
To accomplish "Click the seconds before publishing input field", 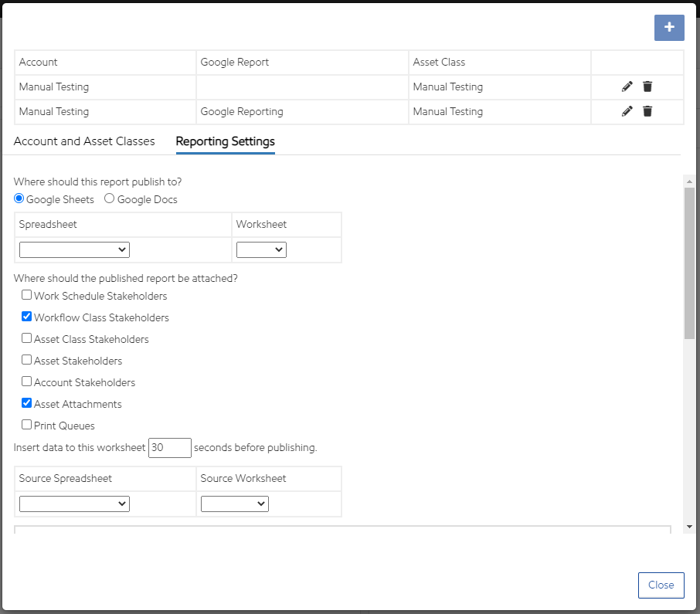I will [x=169, y=448].
